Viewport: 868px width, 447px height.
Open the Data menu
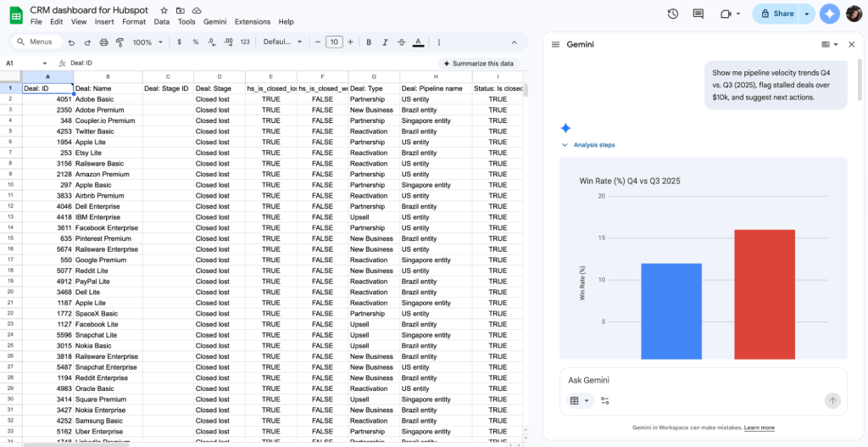(161, 21)
